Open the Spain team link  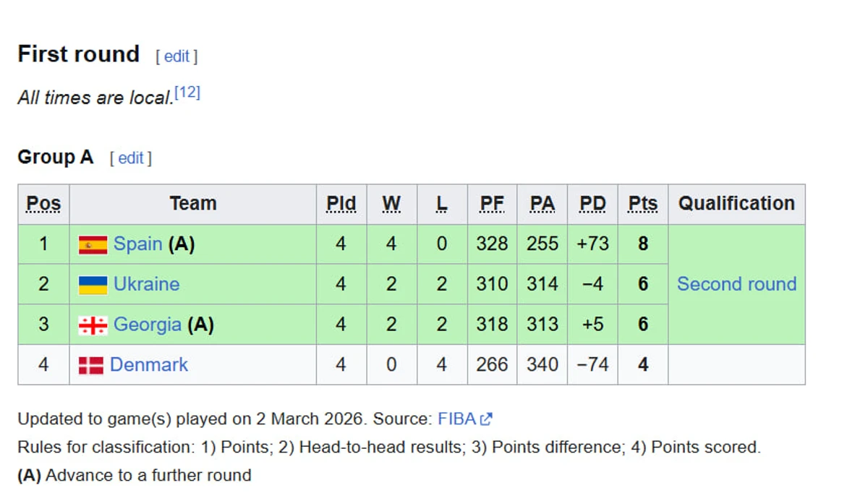coord(137,244)
